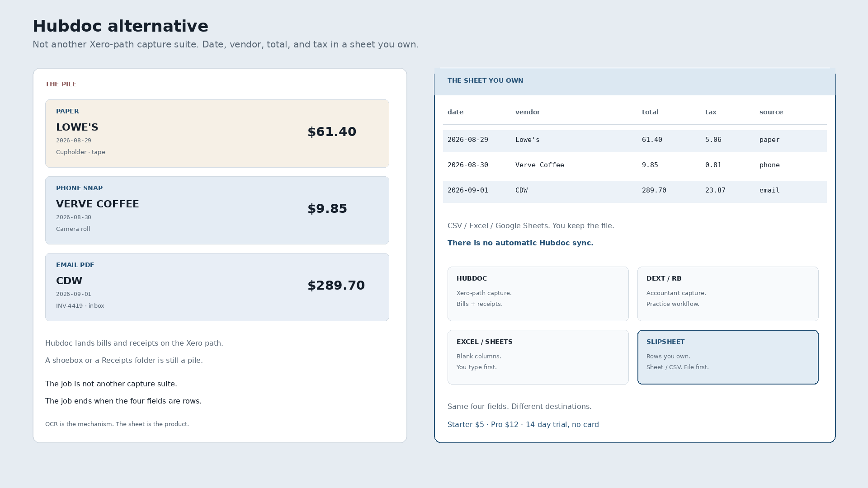Click table cell date 2026-08-29
Viewport: 868px width, 488px height.
click(468, 140)
